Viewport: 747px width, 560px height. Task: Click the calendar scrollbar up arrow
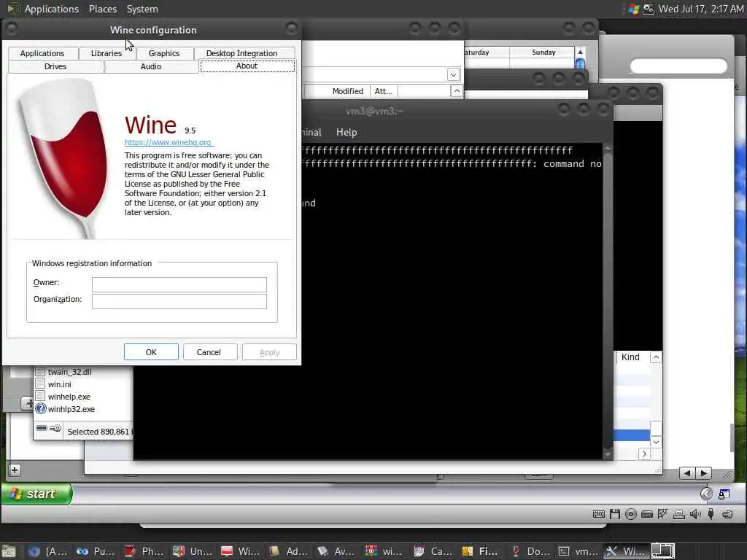point(580,52)
